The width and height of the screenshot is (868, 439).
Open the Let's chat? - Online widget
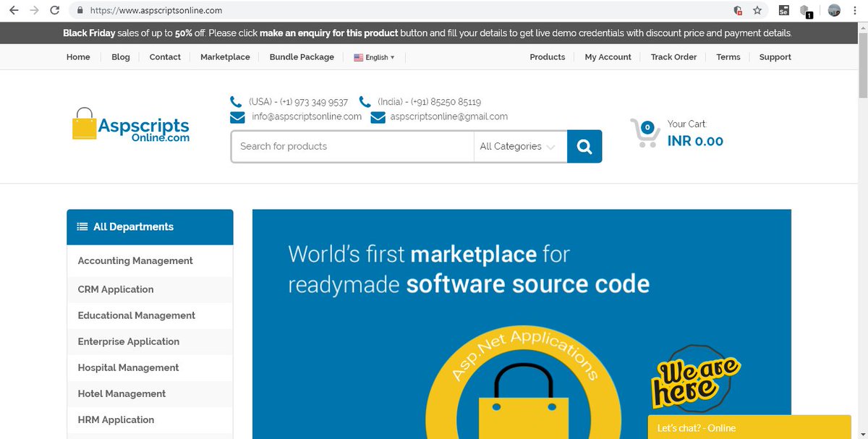[749, 427]
